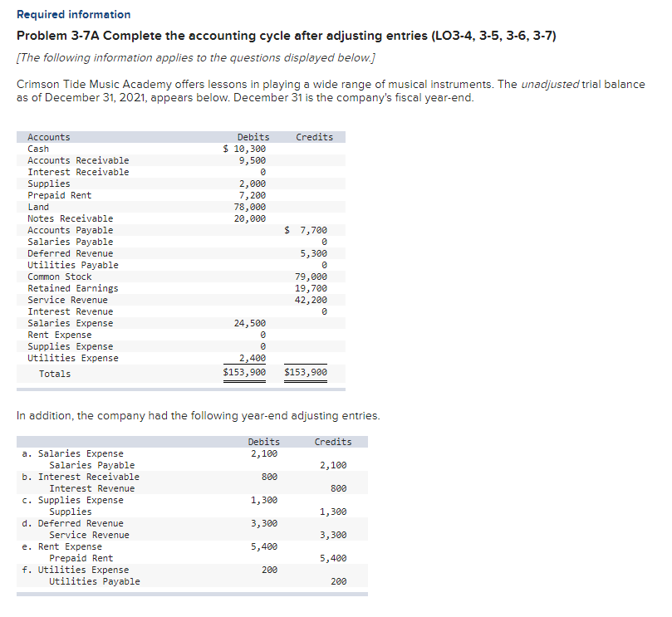Click the 'Notes Receivable' label

tap(71, 218)
